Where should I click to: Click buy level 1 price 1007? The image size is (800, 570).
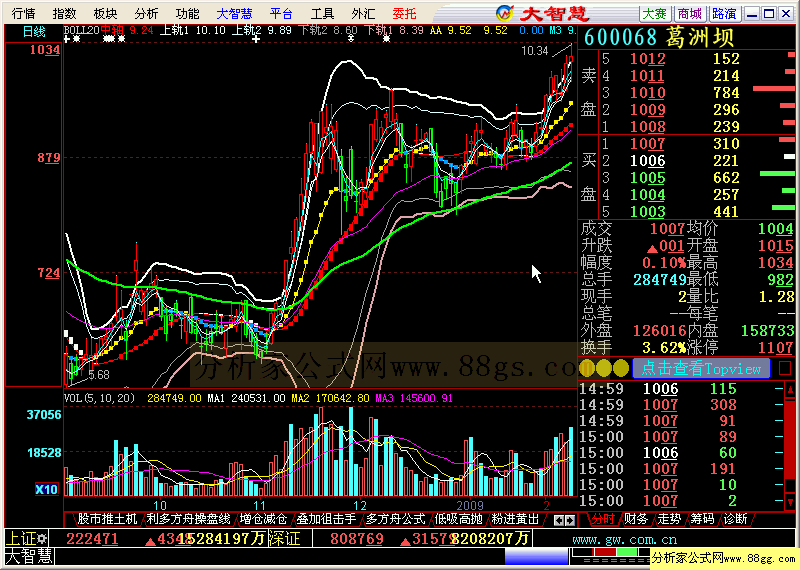coord(647,144)
